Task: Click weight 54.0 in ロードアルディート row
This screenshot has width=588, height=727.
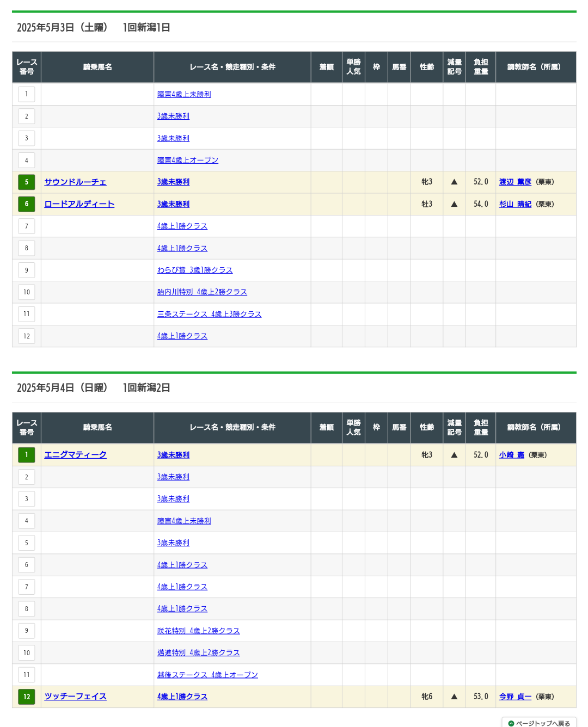Action: coord(481,204)
